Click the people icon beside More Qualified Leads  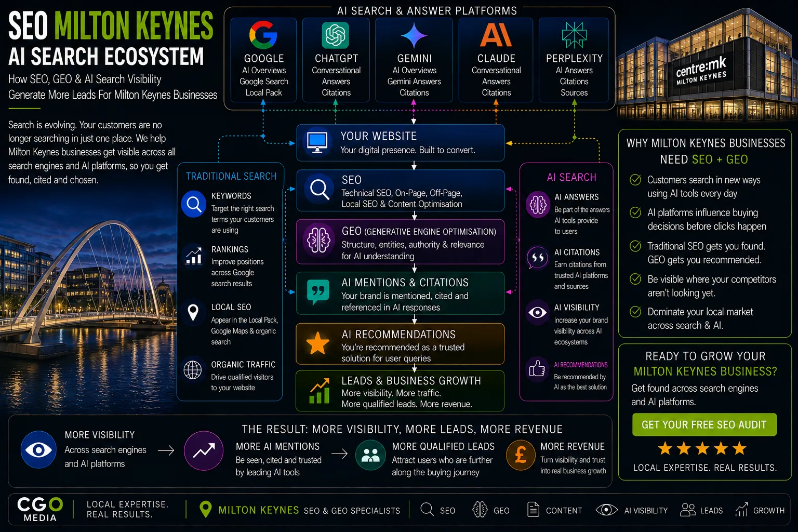coord(370,455)
